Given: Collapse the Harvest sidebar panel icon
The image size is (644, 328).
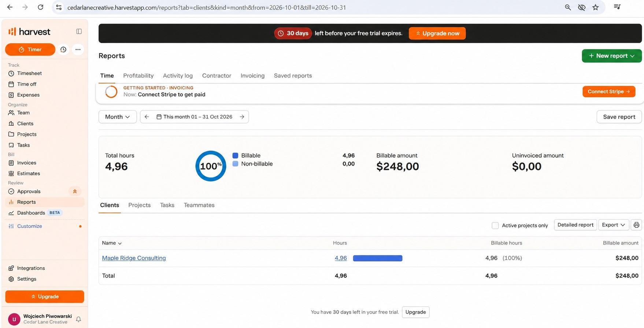Looking at the screenshot, I should (79, 32).
